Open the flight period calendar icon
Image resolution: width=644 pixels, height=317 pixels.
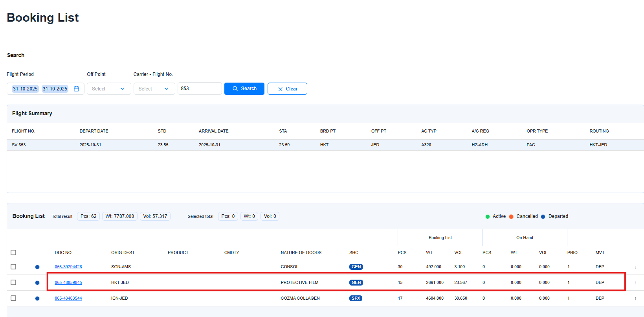77,89
